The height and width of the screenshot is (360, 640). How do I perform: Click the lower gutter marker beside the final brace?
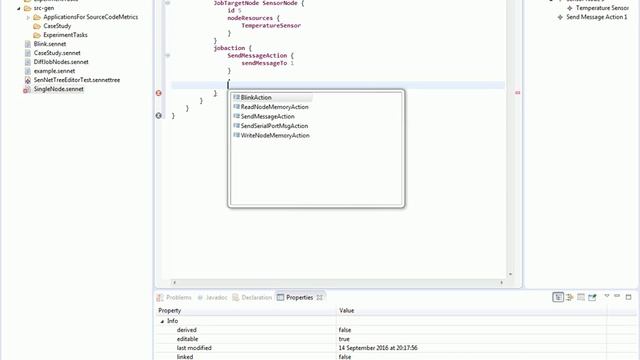tap(159, 116)
